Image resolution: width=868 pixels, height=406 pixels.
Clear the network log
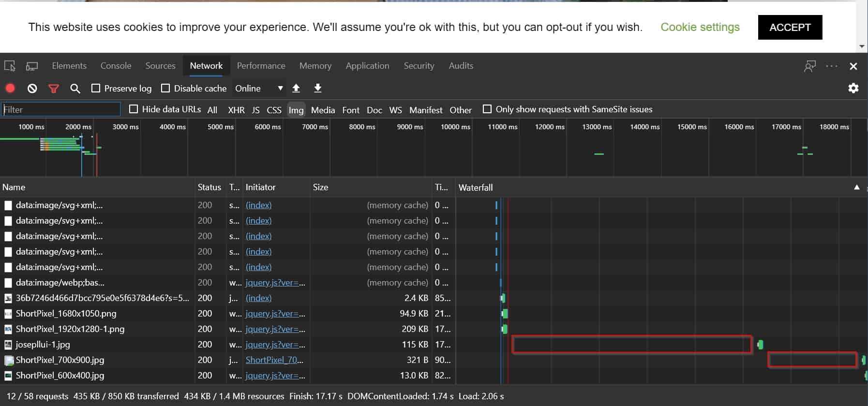tap(32, 88)
